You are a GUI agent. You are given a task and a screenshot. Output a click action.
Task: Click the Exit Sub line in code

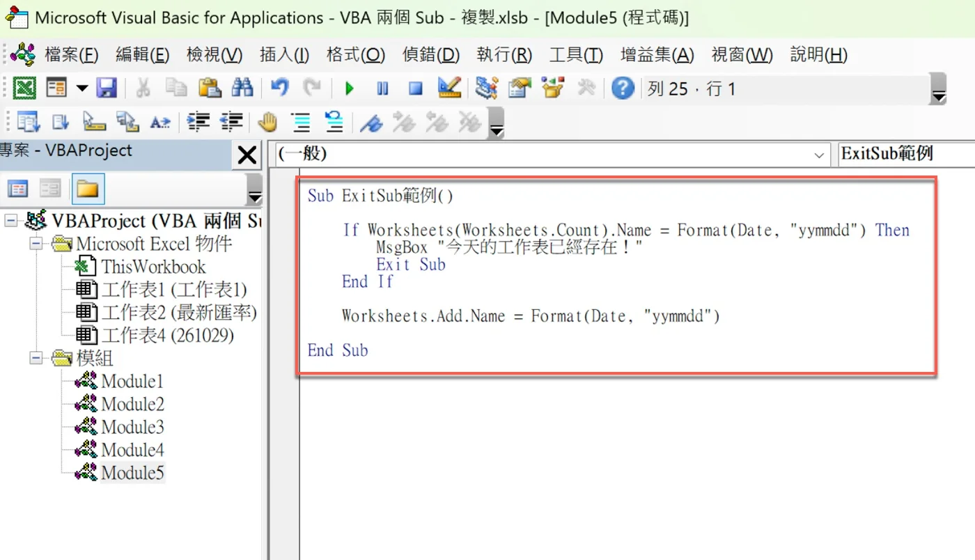(410, 265)
